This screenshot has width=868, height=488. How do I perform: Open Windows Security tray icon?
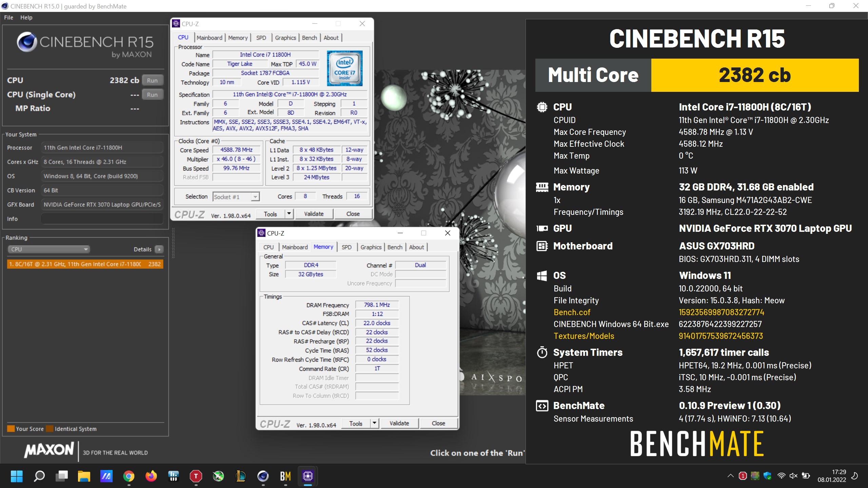tap(768, 476)
